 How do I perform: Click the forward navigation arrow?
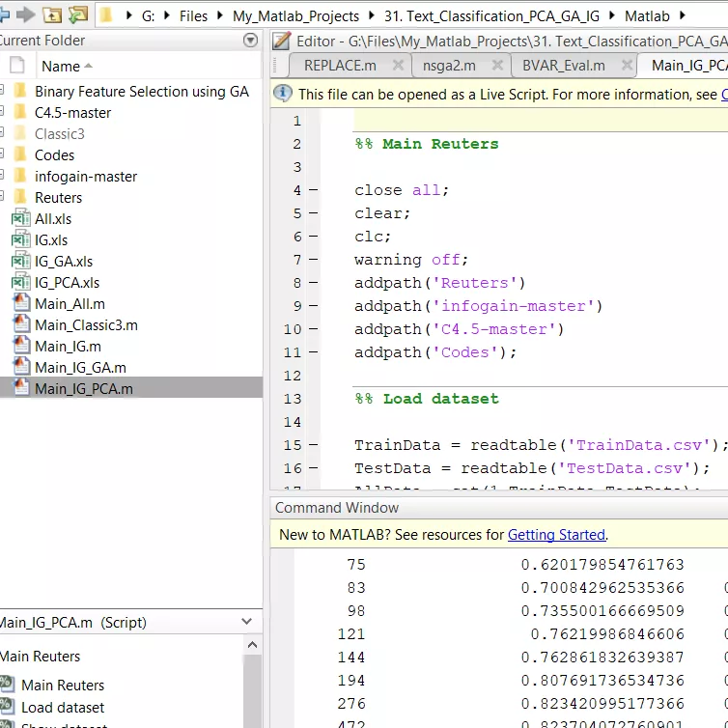25,14
